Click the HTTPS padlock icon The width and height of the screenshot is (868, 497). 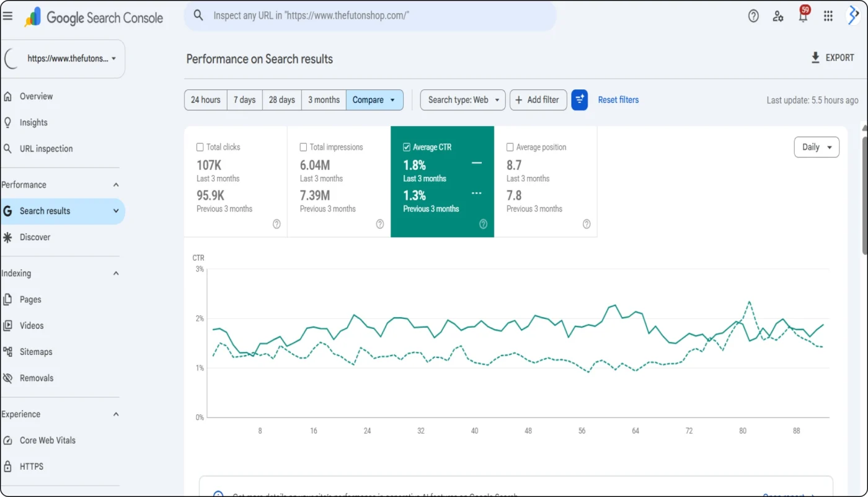coord(8,466)
